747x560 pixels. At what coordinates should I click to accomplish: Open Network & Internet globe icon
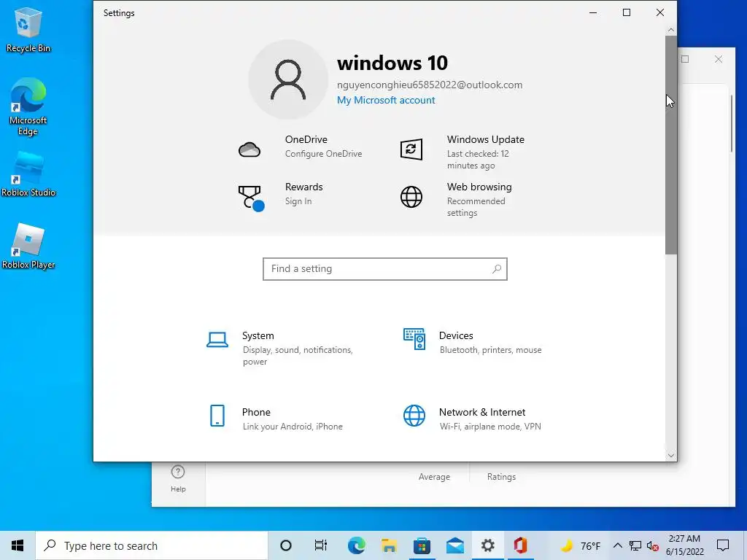click(x=414, y=416)
